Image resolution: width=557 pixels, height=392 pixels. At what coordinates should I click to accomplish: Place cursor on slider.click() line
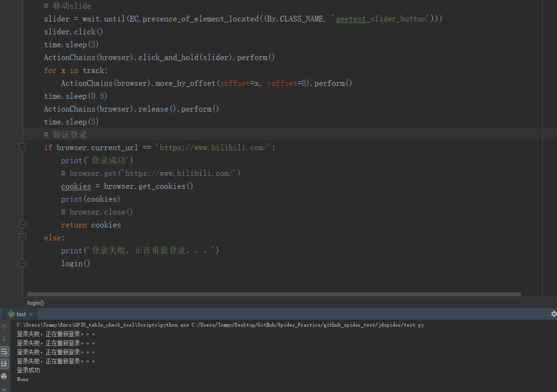pos(73,31)
